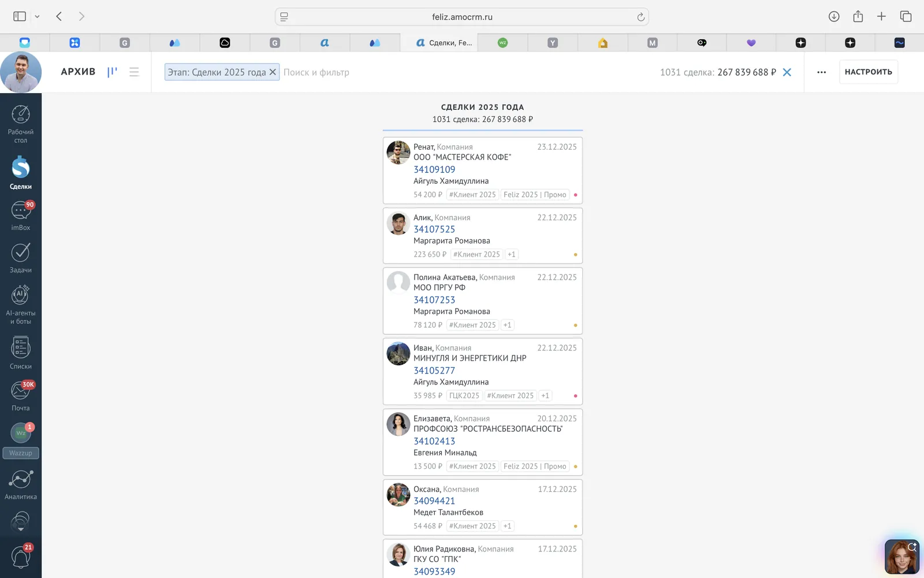Open Аналитика section
Viewport: 924px width, 578px height.
(21, 484)
